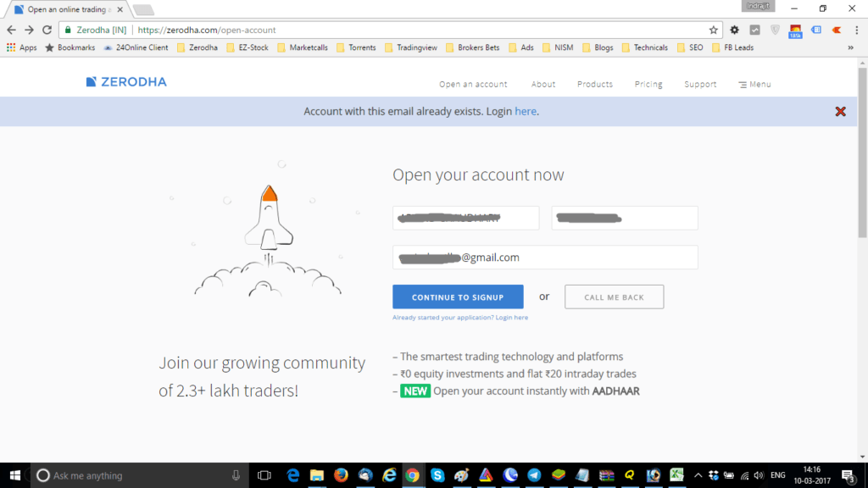Open the Brokers Bets bookmarks folder

[473, 47]
